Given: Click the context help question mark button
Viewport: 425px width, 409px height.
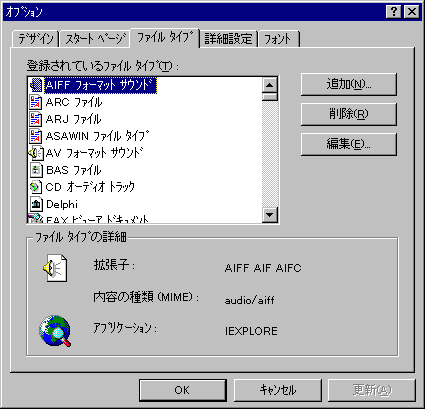Looking at the screenshot, I should coord(394,12).
